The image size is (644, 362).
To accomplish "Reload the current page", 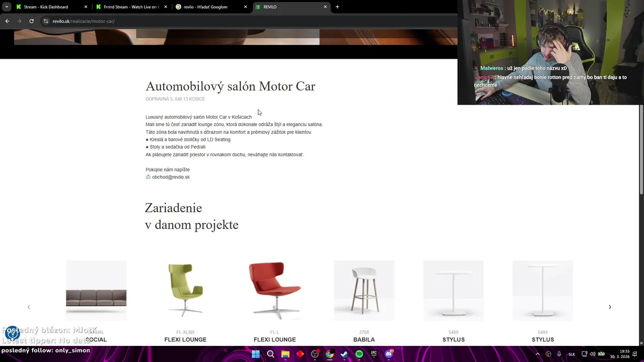I will (31, 21).
